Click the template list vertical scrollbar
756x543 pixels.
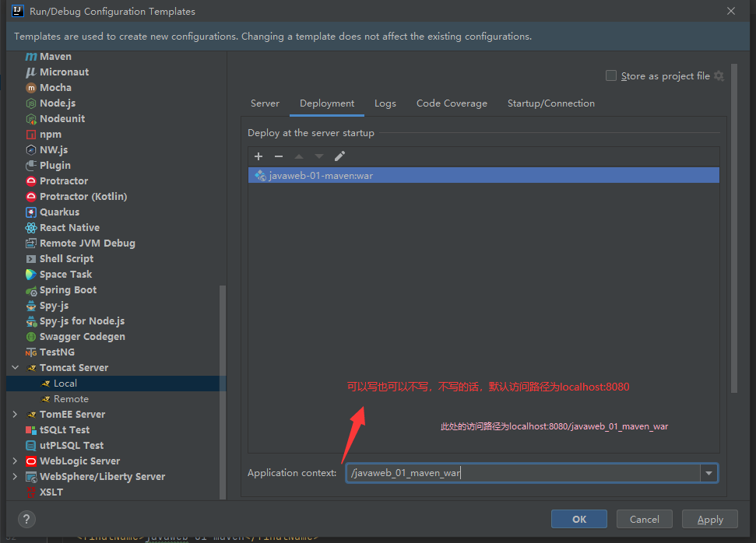point(222,392)
